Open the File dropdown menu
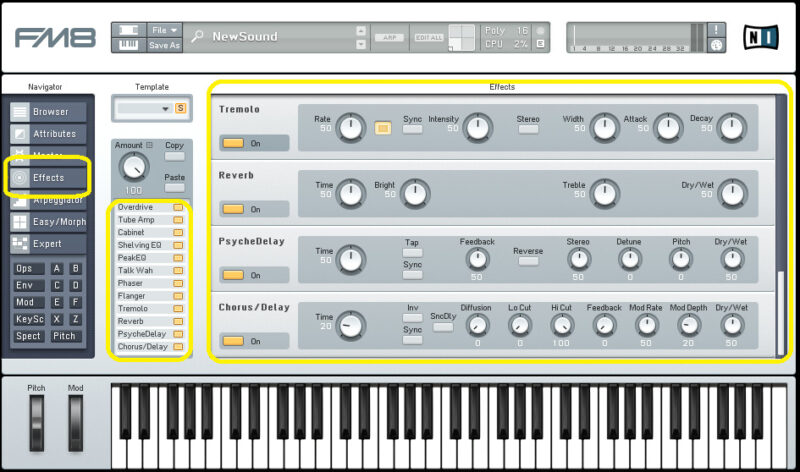Screen dimensions: 800x472 [164, 30]
